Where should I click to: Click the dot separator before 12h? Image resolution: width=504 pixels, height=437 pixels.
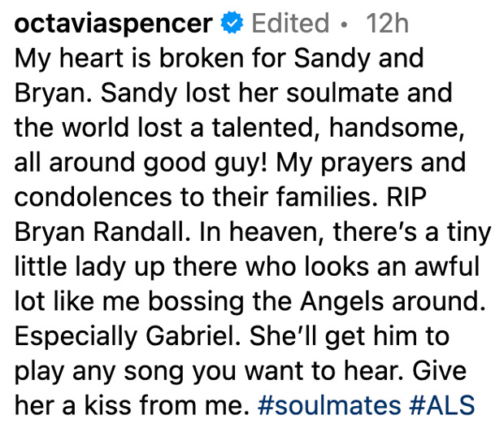pos(345,24)
